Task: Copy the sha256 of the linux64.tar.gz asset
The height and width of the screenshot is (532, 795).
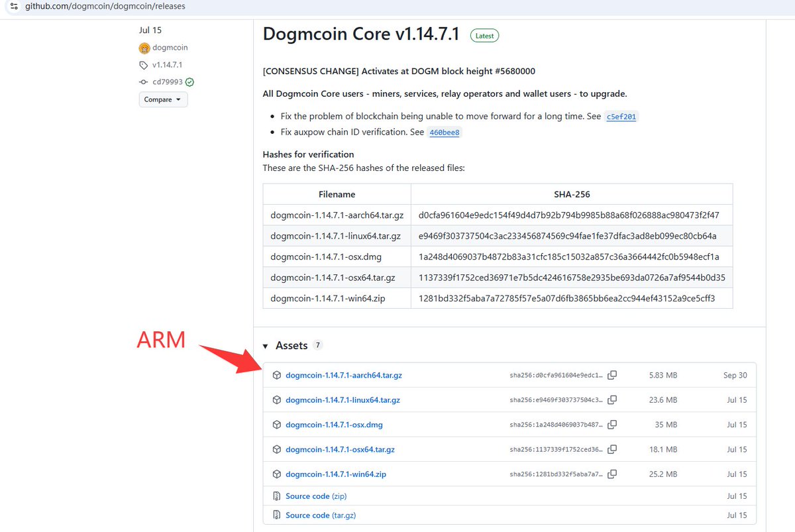Action: click(612, 400)
